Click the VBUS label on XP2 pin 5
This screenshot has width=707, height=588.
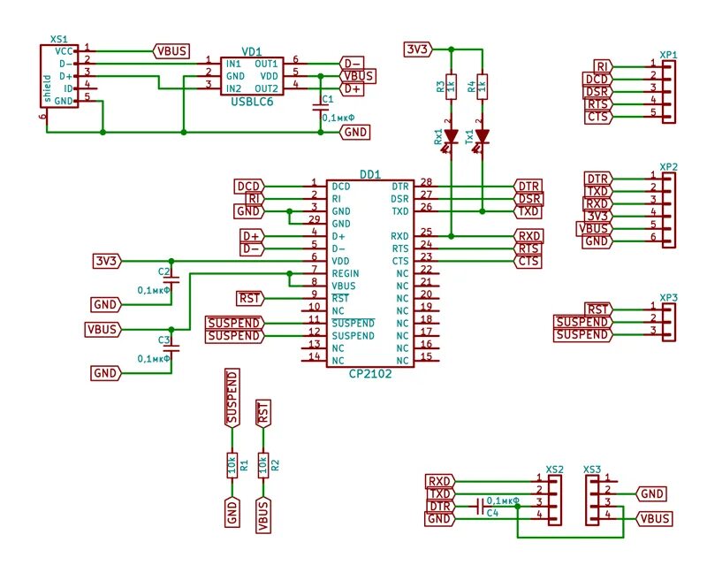pyautogui.click(x=594, y=229)
